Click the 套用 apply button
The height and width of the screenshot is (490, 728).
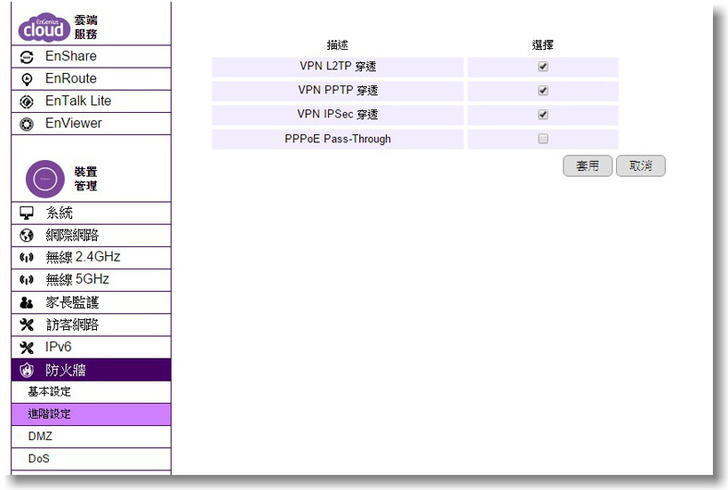pyautogui.click(x=587, y=166)
